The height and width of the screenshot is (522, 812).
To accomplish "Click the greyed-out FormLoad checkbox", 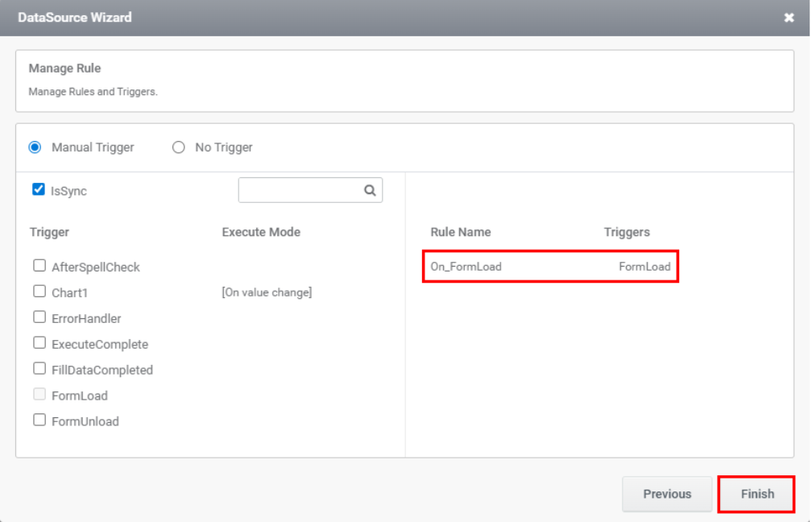I will 39,395.
